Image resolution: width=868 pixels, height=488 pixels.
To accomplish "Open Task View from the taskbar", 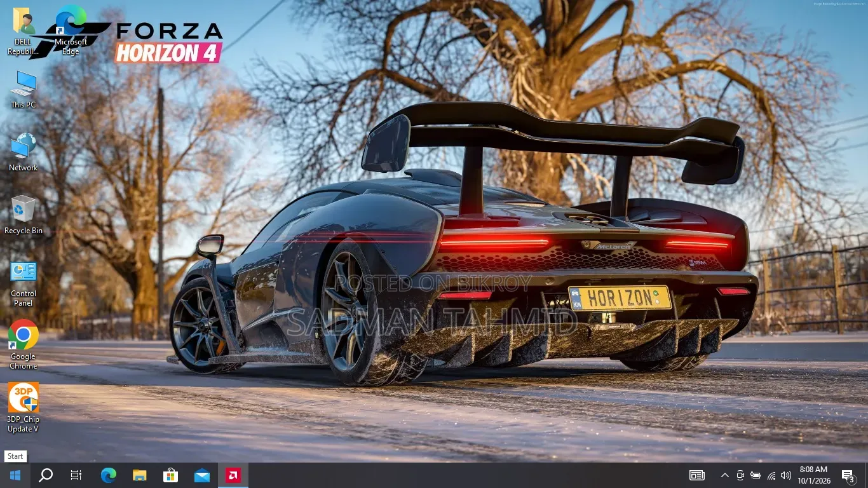I will point(76,475).
